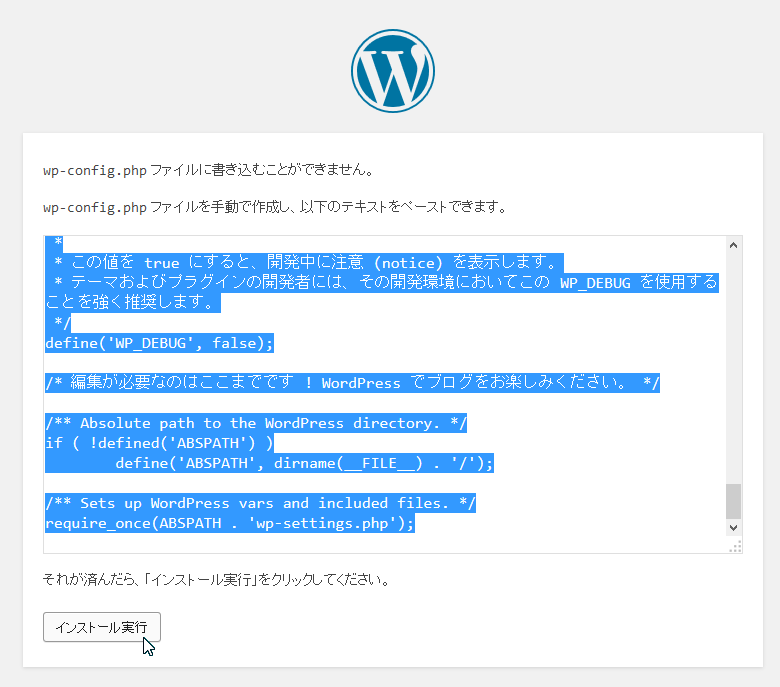Click the 編集が必要なのはここまでです comment line
Image resolution: width=780 pixels, height=687 pixels.
tap(352, 383)
